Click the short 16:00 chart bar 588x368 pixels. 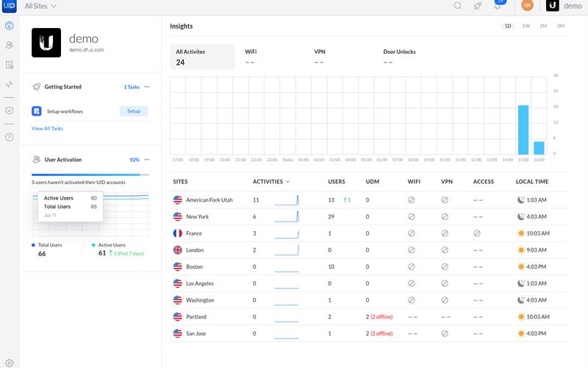(539, 148)
